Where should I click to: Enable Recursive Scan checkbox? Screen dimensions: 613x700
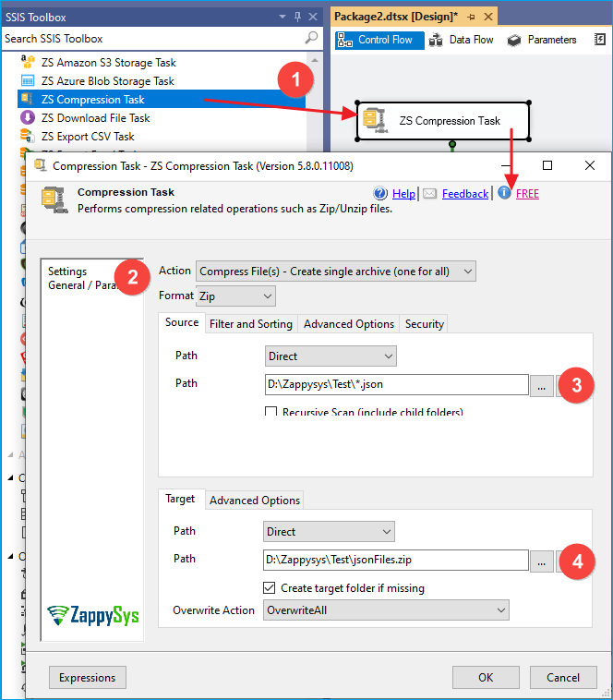[271, 413]
